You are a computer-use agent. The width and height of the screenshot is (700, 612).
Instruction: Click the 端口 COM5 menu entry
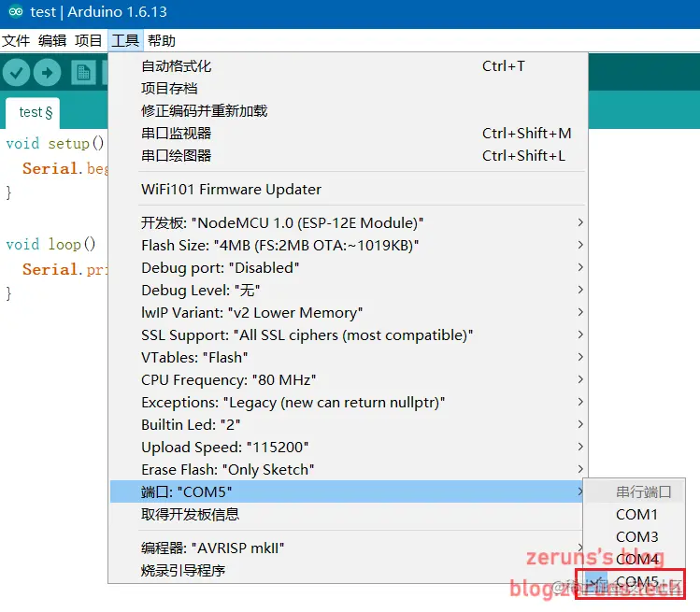[x=348, y=491]
